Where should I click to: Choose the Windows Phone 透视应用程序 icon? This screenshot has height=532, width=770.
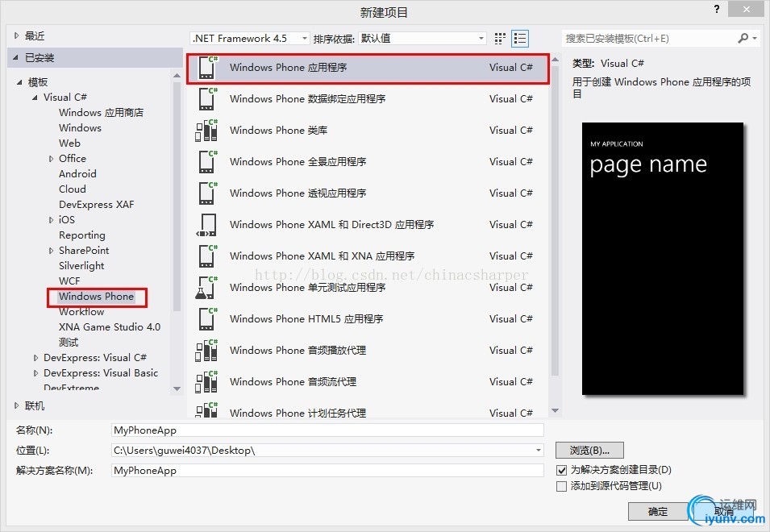click(207, 193)
